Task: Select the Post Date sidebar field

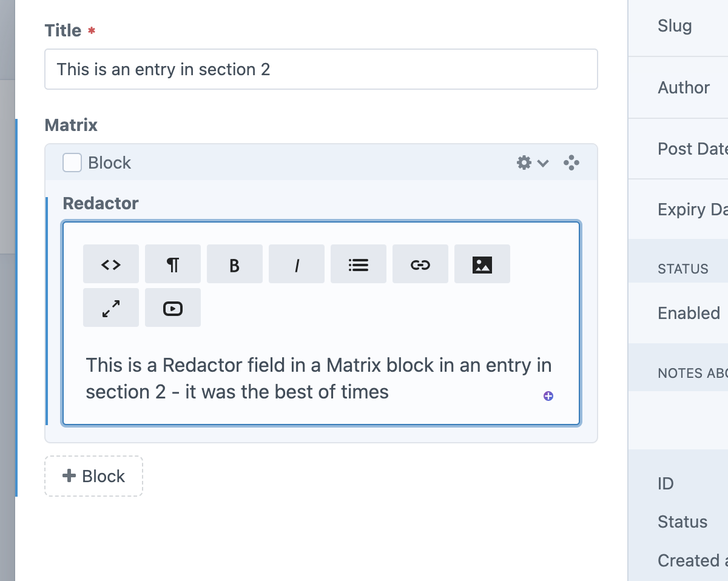Action: [692, 149]
